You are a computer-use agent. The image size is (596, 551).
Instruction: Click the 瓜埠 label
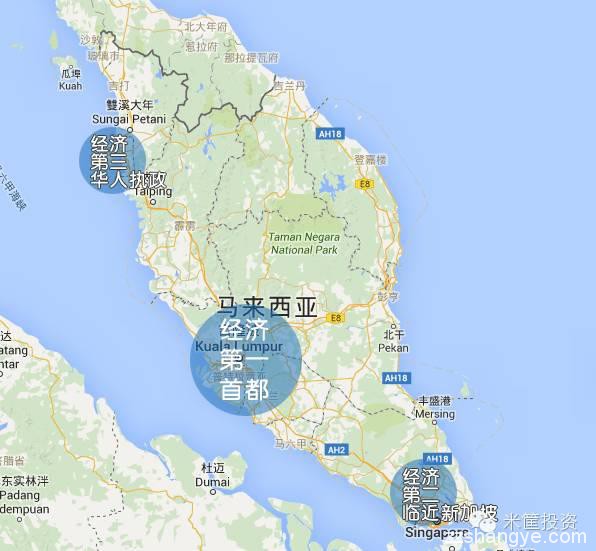(x=71, y=73)
